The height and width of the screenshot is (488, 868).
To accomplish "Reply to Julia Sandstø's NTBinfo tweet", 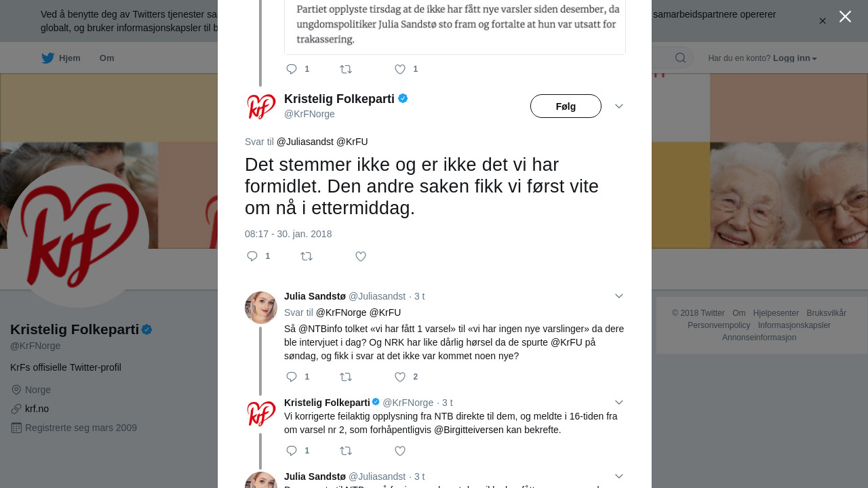I will coord(292,377).
